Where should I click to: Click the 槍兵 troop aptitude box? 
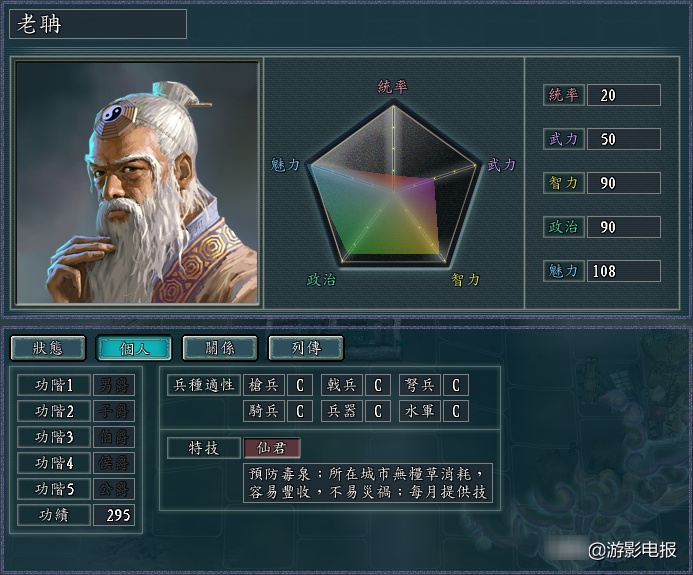point(263,385)
